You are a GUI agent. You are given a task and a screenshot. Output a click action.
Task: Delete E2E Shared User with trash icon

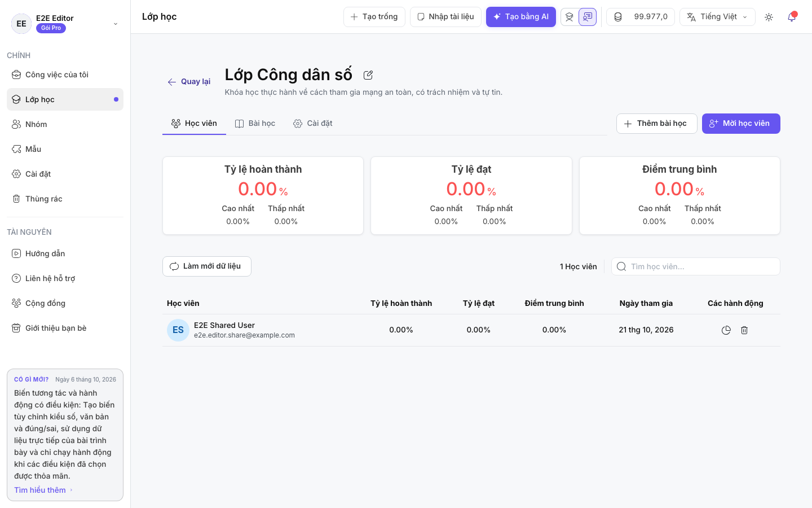(x=744, y=330)
